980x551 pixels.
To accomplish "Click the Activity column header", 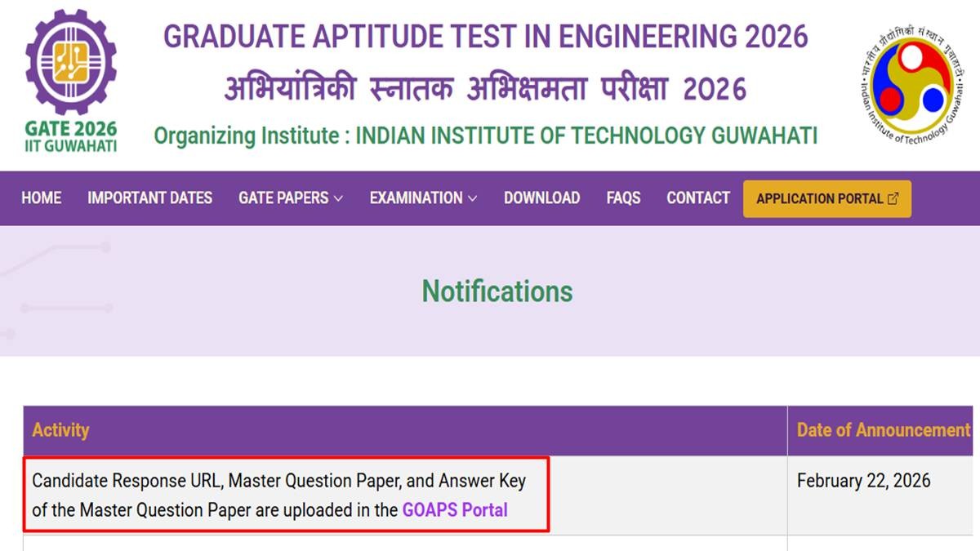I will pyautogui.click(x=60, y=430).
